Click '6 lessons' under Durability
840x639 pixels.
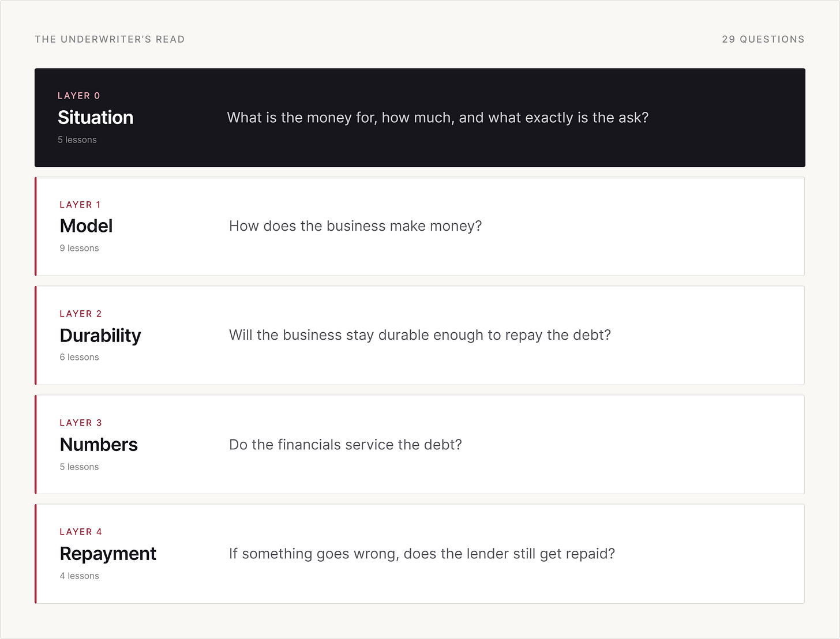pyautogui.click(x=79, y=357)
